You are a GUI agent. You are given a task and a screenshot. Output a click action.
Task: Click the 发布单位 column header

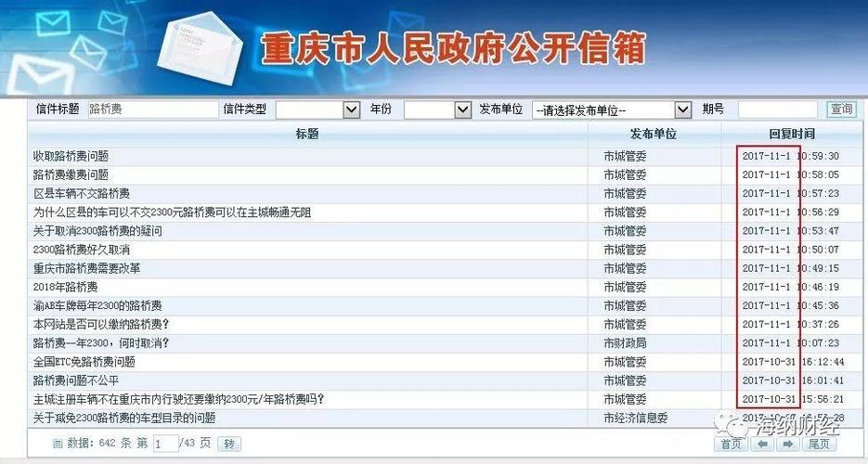click(654, 134)
